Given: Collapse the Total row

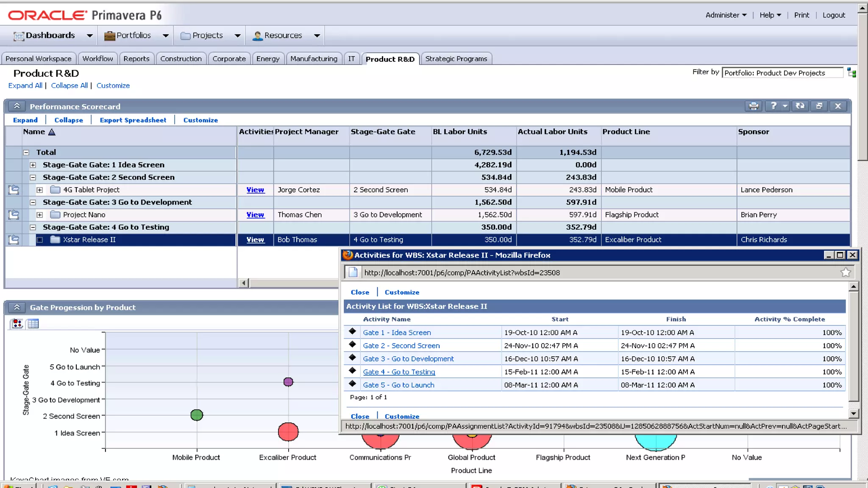Looking at the screenshot, I should click(x=26, y=152).
